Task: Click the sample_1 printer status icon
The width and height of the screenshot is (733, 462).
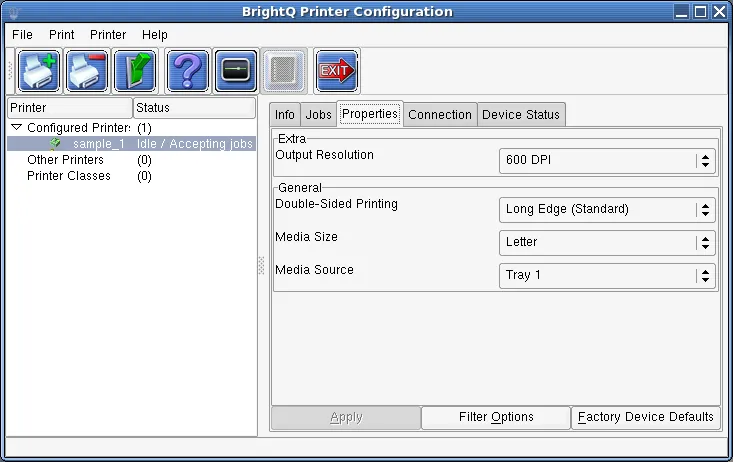Action: [55, 143]
